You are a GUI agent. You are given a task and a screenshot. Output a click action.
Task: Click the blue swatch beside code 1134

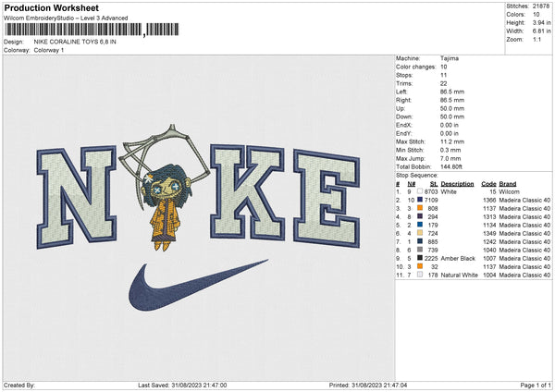click(420, 225)
